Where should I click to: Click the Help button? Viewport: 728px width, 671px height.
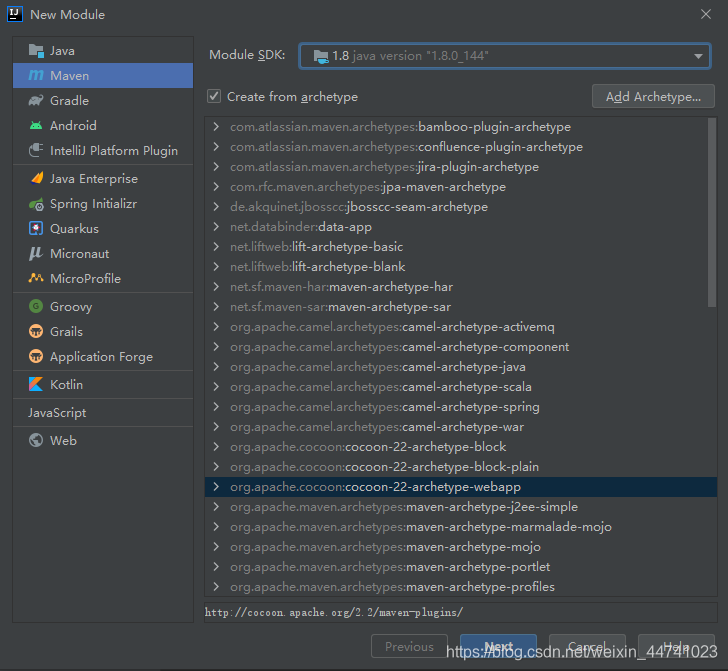(x=676, y=646)
